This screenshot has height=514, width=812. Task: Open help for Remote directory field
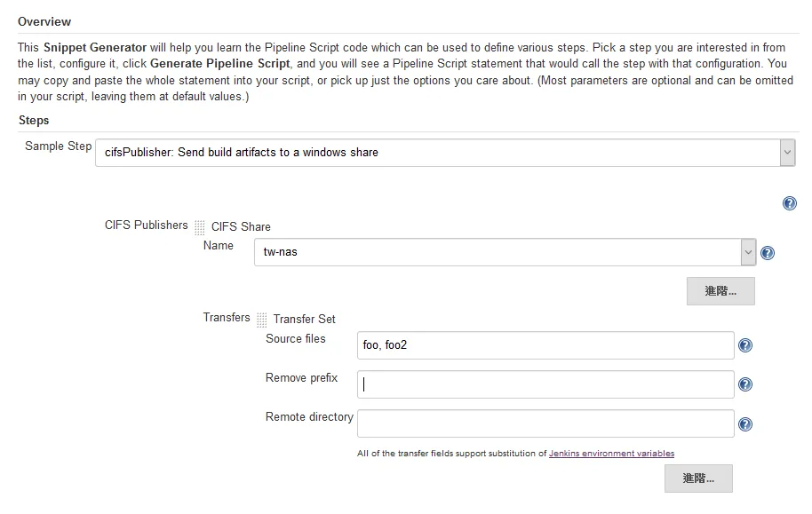pos(745,424)
